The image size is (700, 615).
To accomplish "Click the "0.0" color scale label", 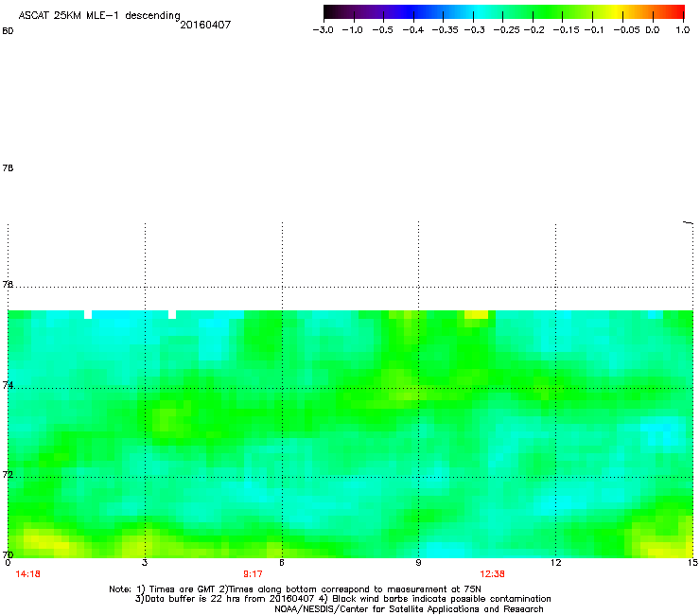I will click(x=653, y=30).
